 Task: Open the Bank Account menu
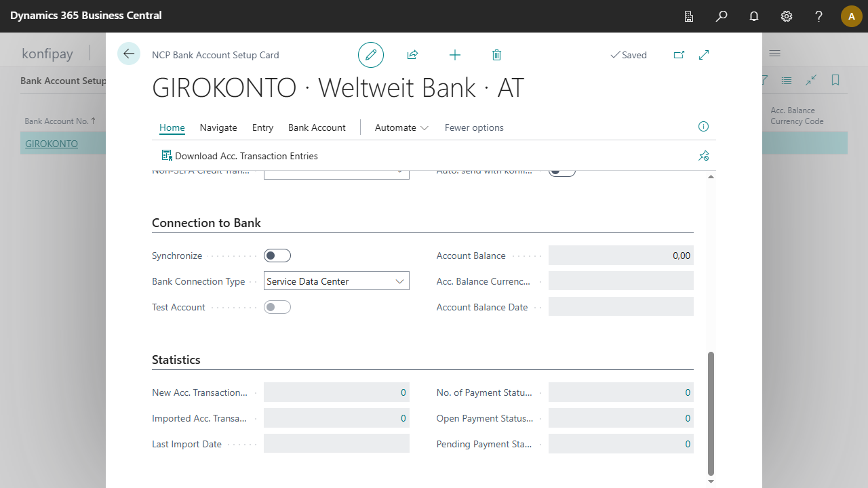317,127
